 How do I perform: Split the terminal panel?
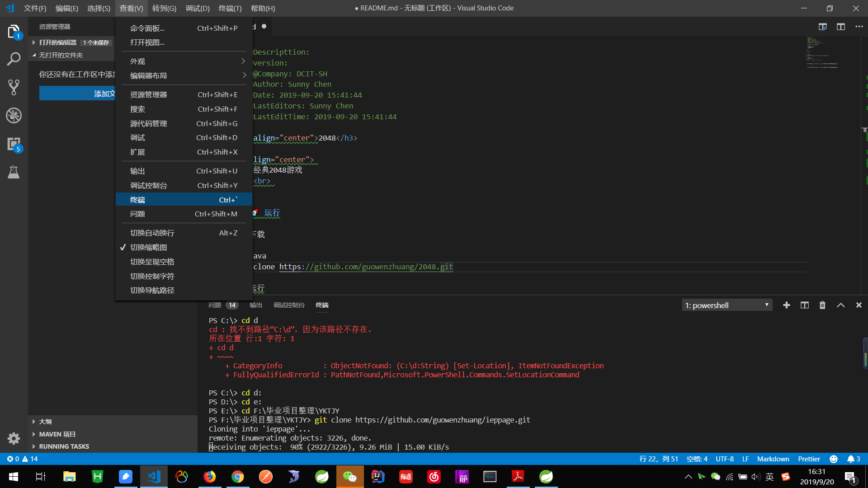pos(804,305)
